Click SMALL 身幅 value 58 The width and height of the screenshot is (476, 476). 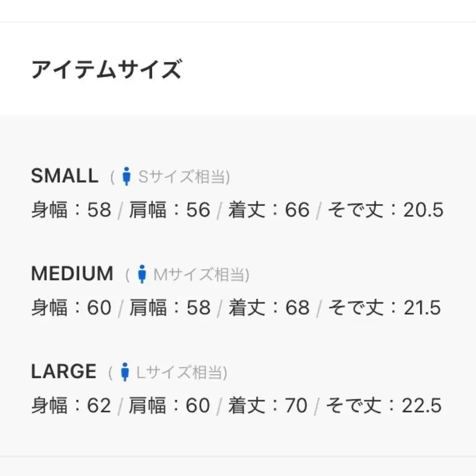pos(99,210)
